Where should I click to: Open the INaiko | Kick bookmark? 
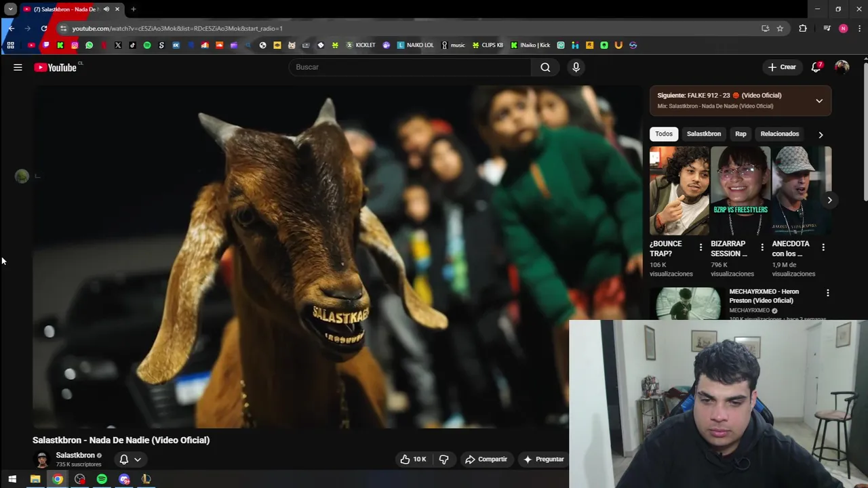pyautogui.click(x=530, y=45)
